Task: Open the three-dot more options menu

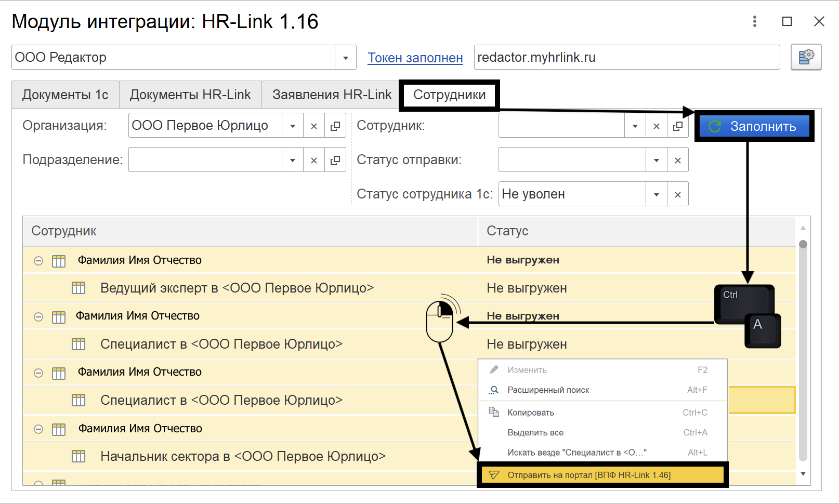Action: (755, 21)
